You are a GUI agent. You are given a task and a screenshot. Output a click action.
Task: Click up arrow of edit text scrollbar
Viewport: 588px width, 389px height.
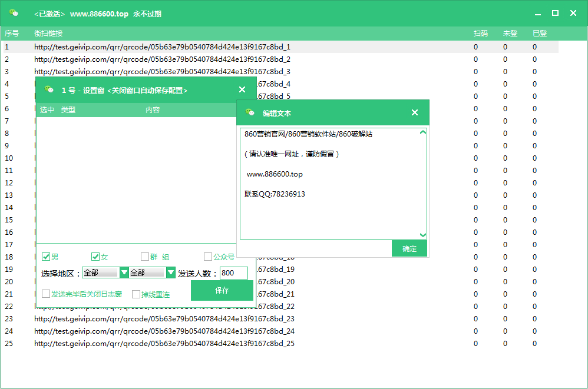(x=422, y=132)
